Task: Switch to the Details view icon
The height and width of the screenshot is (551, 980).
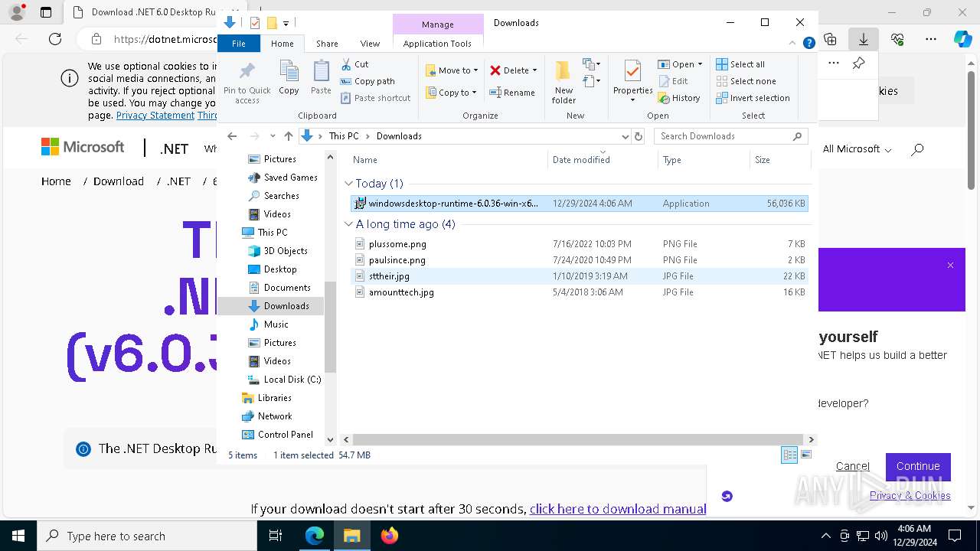Action: (789, 455)
